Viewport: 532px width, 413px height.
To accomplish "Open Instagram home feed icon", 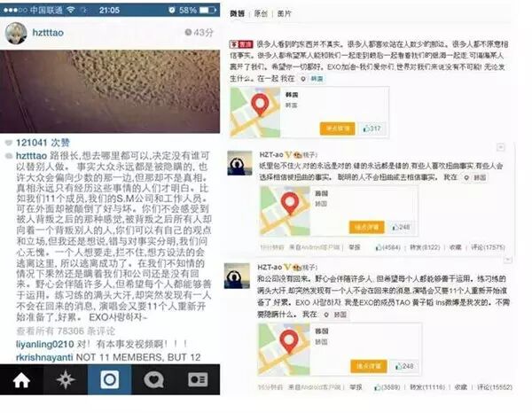I will (x=21, y=380).
